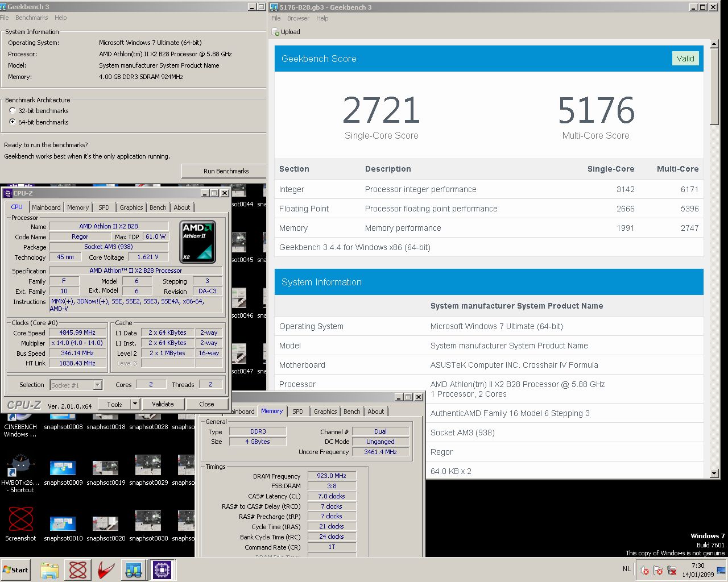This screenshot has height=582, width=728.
Task: Click the DRAM Frequency 923.0 MHz value
Action: pos(332,476)
